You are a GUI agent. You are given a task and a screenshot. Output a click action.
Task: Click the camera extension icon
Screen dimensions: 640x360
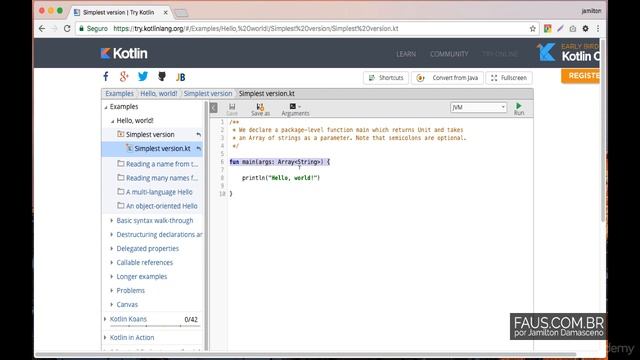tap(573, 29)
